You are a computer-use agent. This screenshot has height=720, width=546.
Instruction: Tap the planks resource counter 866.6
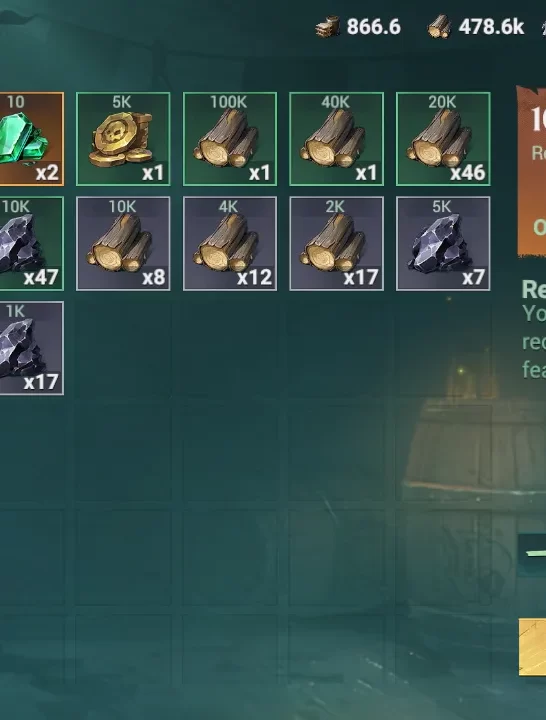[358, 27]
